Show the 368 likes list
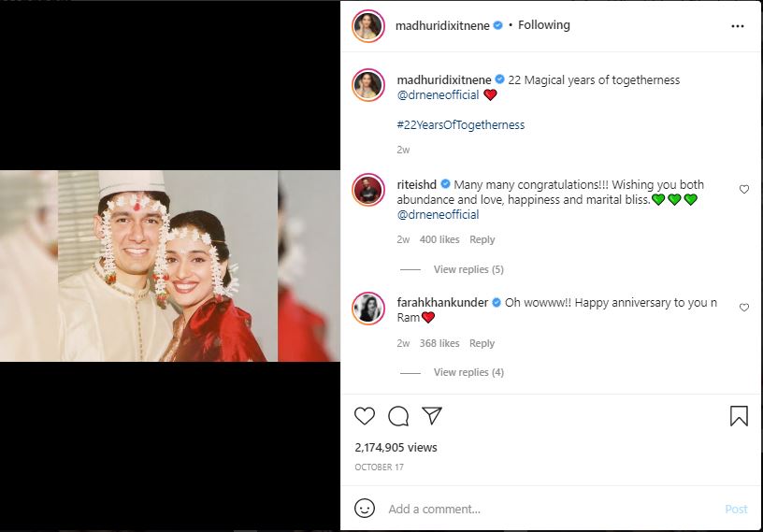The image size is (763, 532). (439, 343)
